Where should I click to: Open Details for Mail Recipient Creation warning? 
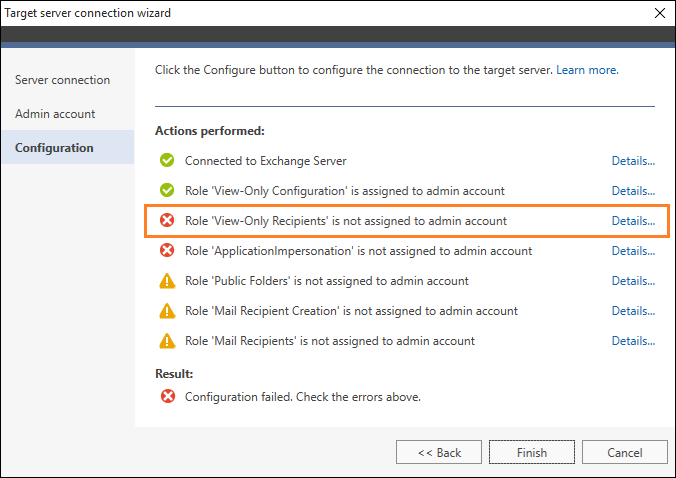[633, 311]
